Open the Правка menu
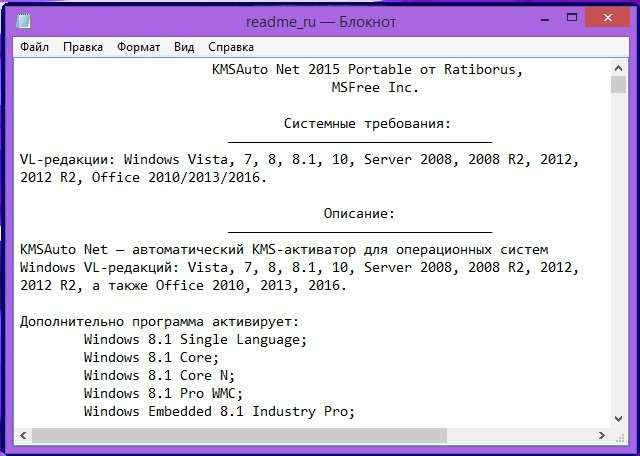Viewport: 640px width, 456px height. 83,47
